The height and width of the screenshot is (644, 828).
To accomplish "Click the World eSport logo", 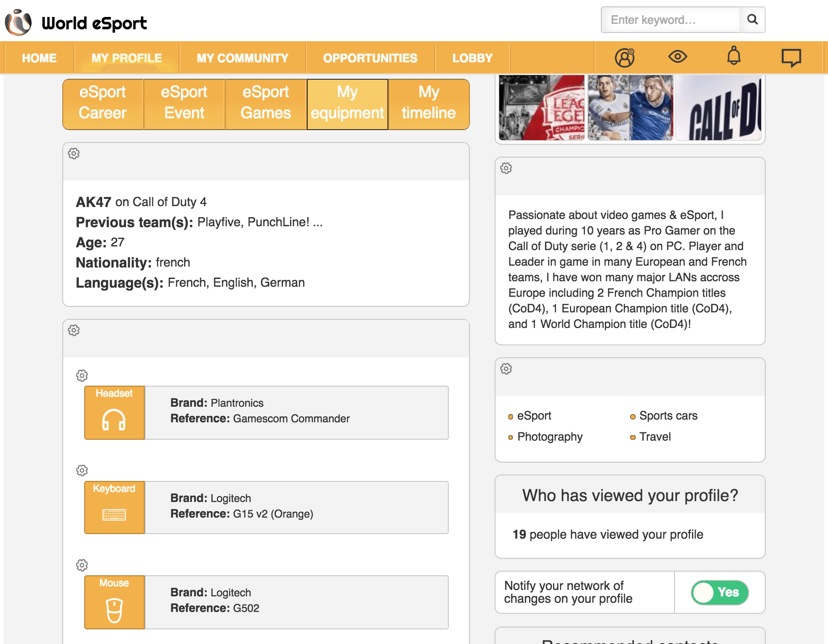I will pos(76,22).
